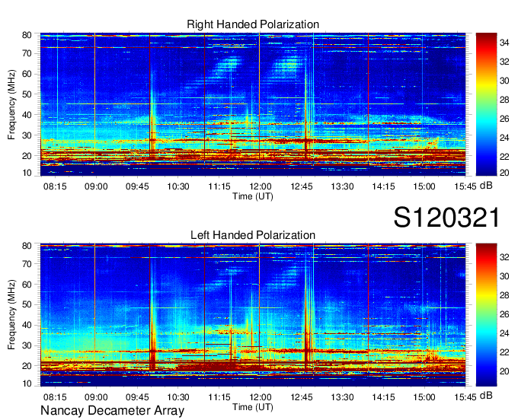
Task: Click the 26 dB tick on Left Handed color bar
Action: [504, 314]
